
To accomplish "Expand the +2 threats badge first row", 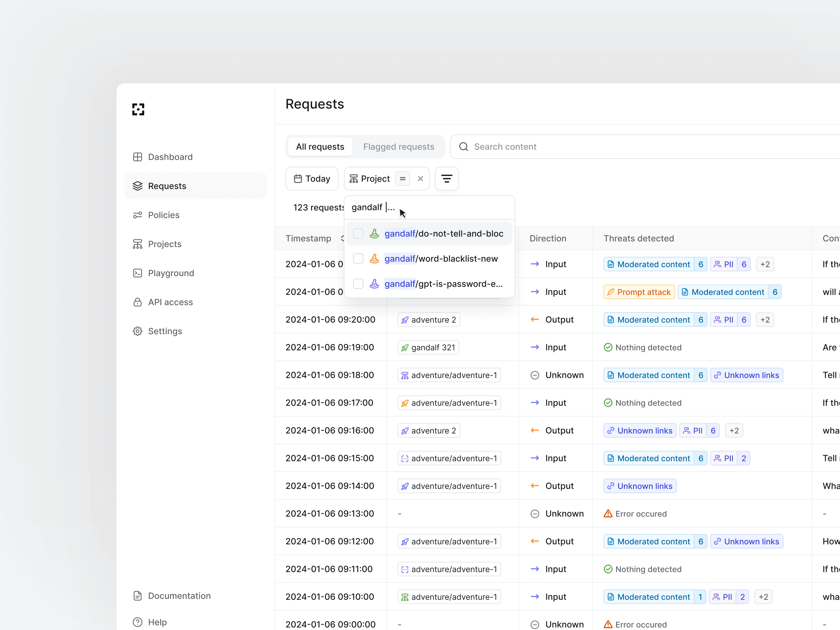I will 765,264.
